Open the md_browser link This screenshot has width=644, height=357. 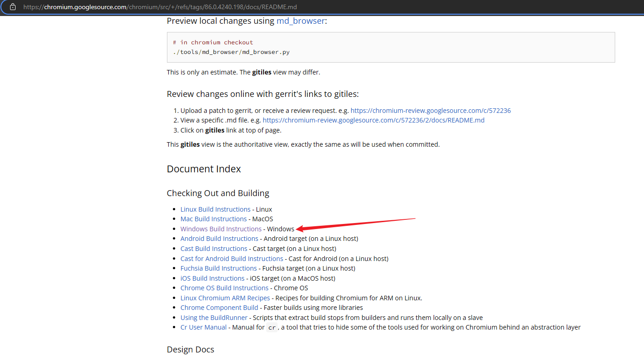coord(300,21)
